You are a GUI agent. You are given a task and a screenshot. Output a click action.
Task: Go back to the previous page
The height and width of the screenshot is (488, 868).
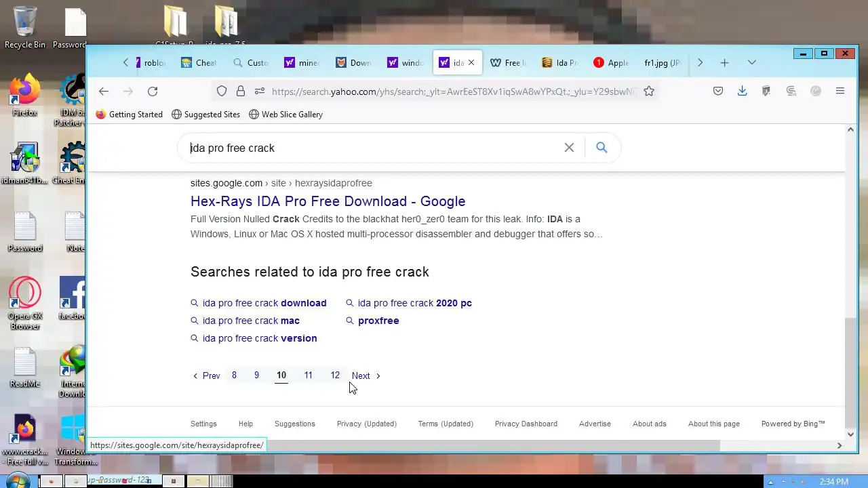pos(103,91)
